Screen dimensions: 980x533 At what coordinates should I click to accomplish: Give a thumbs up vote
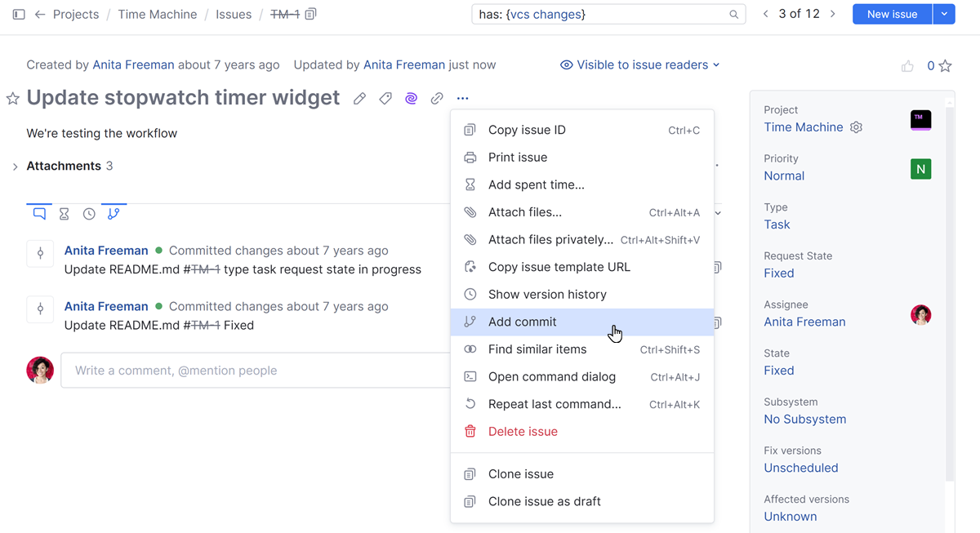coord(907,66)
